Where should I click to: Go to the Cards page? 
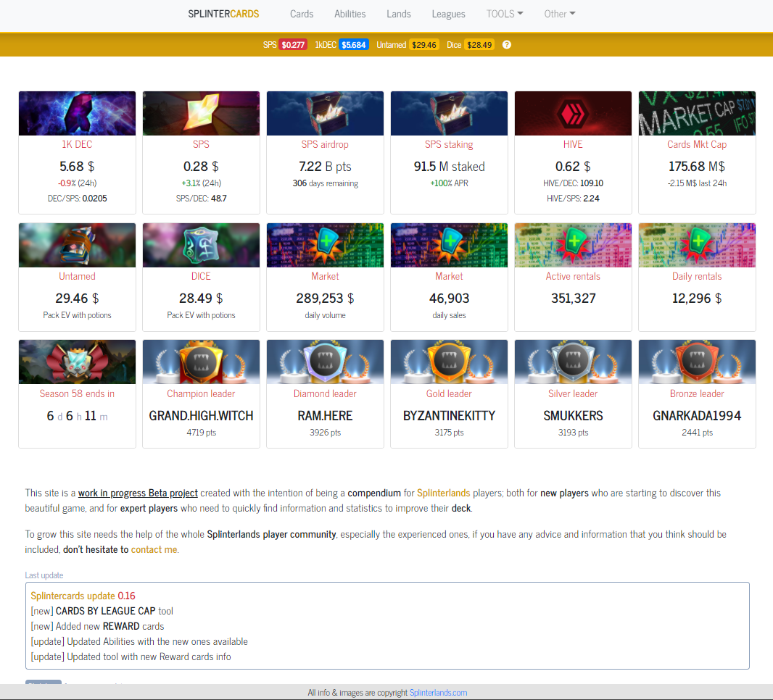tap(302, 14)
